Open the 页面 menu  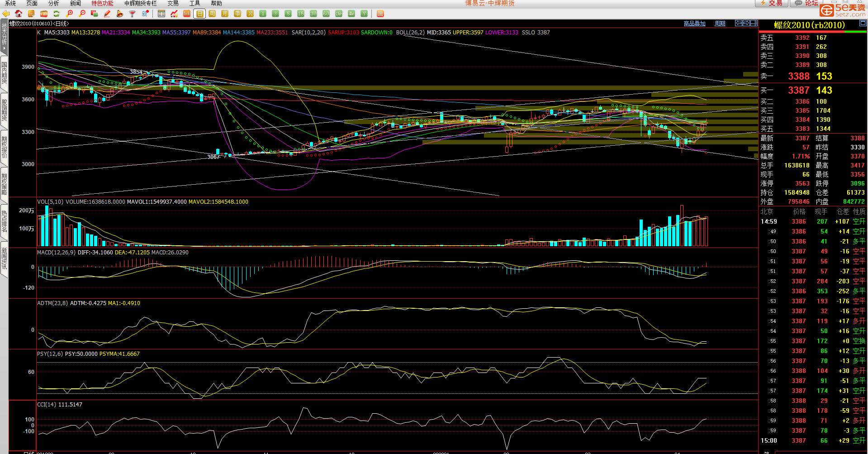[x=32, y=3]
